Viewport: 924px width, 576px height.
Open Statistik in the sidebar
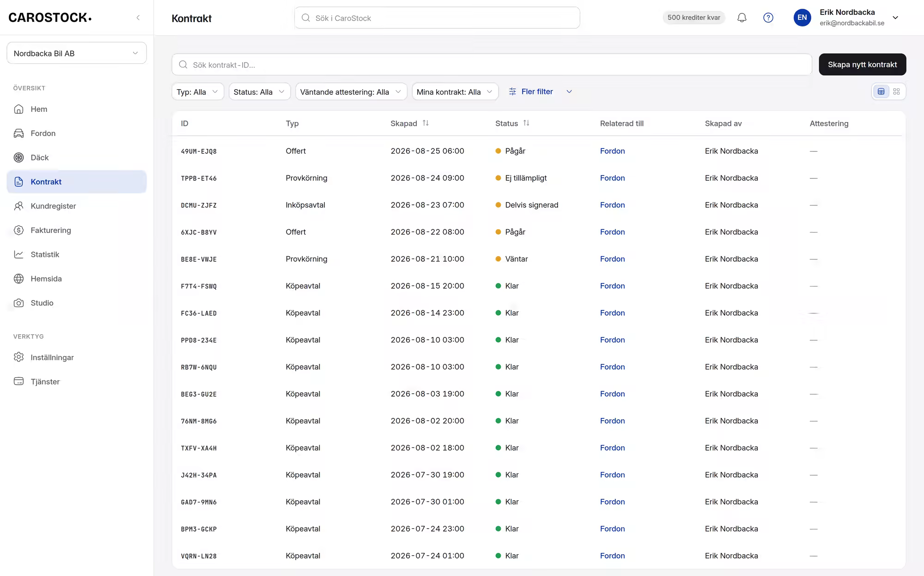(77, 254)
